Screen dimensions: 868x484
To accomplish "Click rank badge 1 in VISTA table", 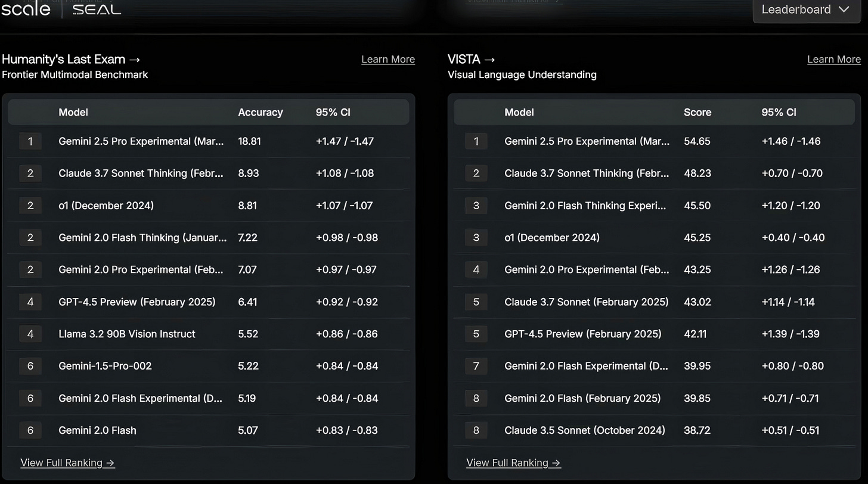I will [x=476, y=141].
